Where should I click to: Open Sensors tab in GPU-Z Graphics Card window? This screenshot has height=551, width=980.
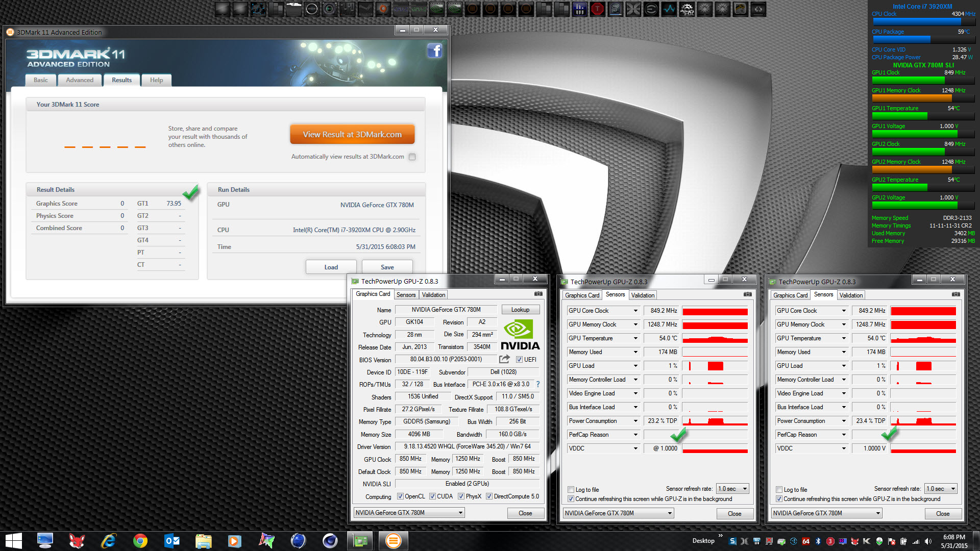click(406, 295)
